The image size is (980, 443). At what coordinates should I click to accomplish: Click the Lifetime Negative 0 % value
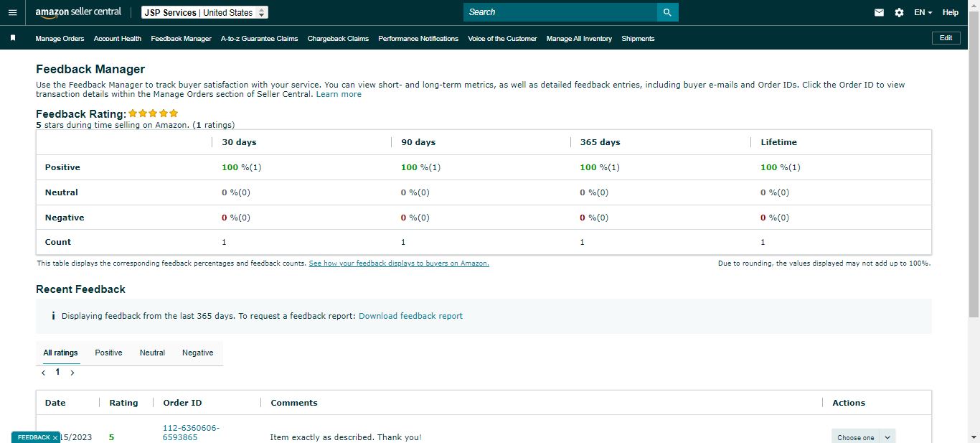tap(775, 218)
